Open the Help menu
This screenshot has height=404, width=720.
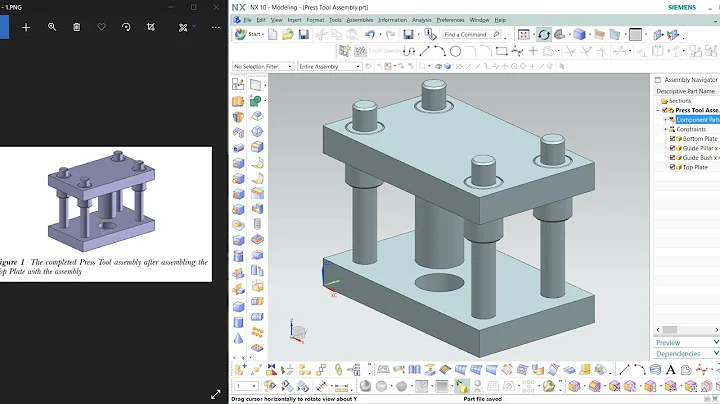point(500,20)
